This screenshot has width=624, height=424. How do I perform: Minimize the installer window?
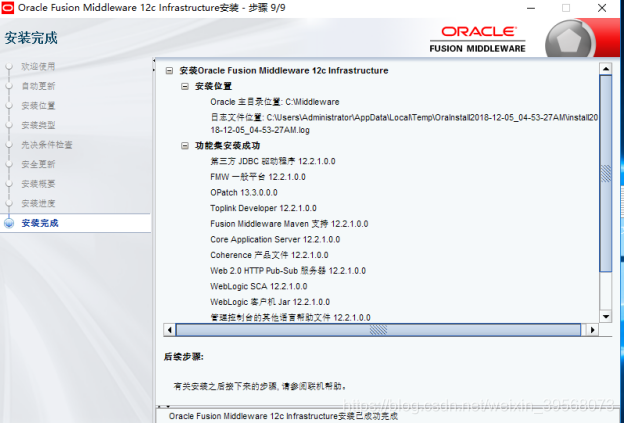[x=531, y=8]
